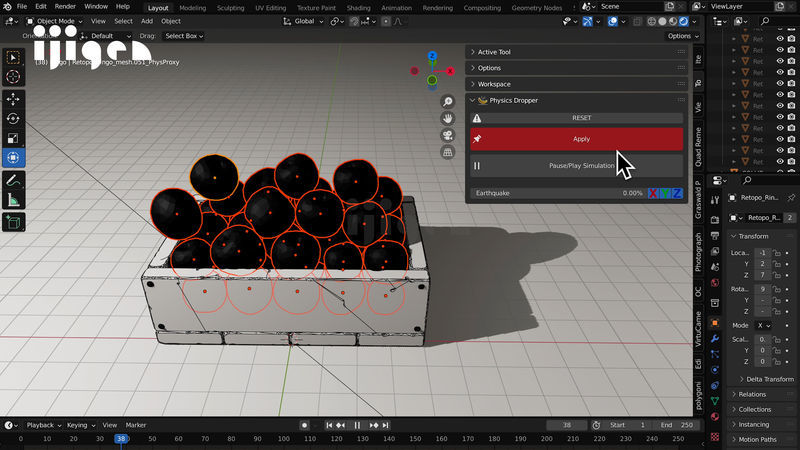This screenshot has height=450, width=800.
Task: Click Pause/Play Simulation
Action: 577,166
